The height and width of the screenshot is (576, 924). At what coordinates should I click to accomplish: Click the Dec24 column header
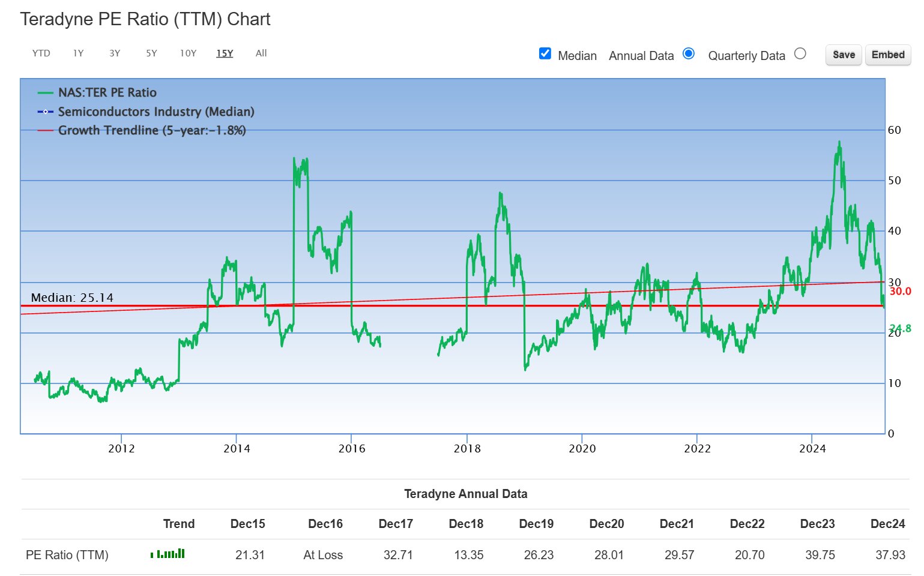(x=887, y=524)
